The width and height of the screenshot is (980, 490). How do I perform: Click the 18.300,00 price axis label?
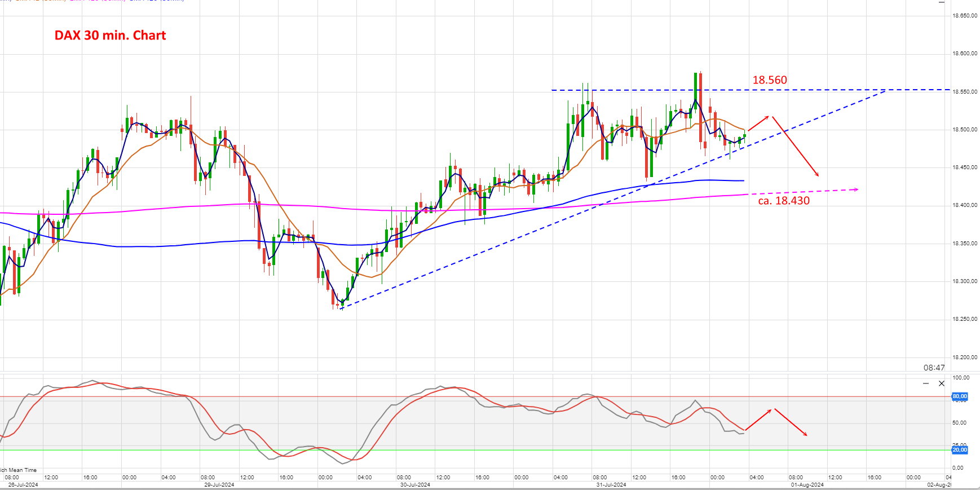965,281
